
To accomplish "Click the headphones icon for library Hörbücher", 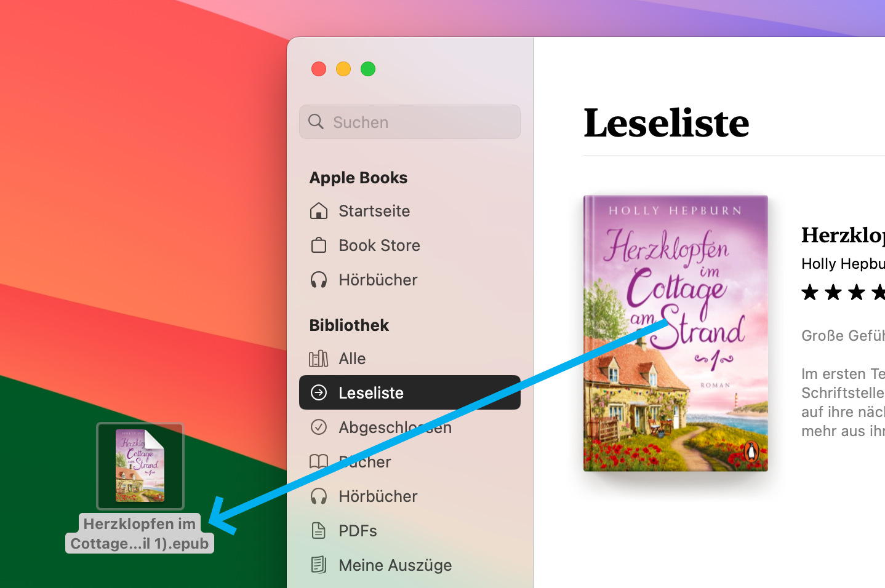I will pos(319,496).
